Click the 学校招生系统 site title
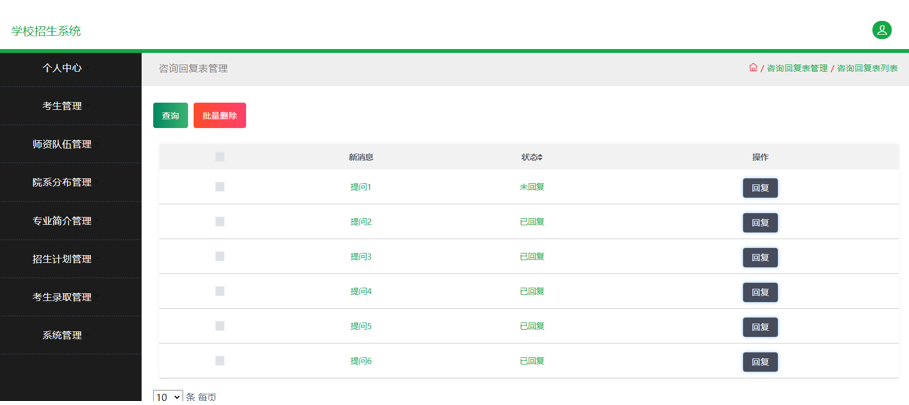This screenshot has height=405, width=909. pyautogui.click(x=46, y=31)
